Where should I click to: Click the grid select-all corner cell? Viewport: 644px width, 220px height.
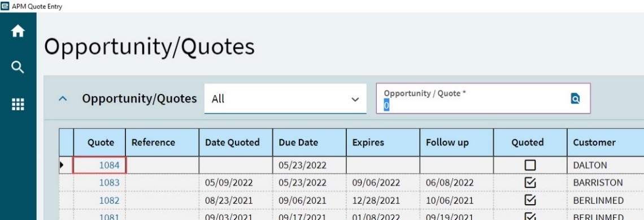coord(66,143)
